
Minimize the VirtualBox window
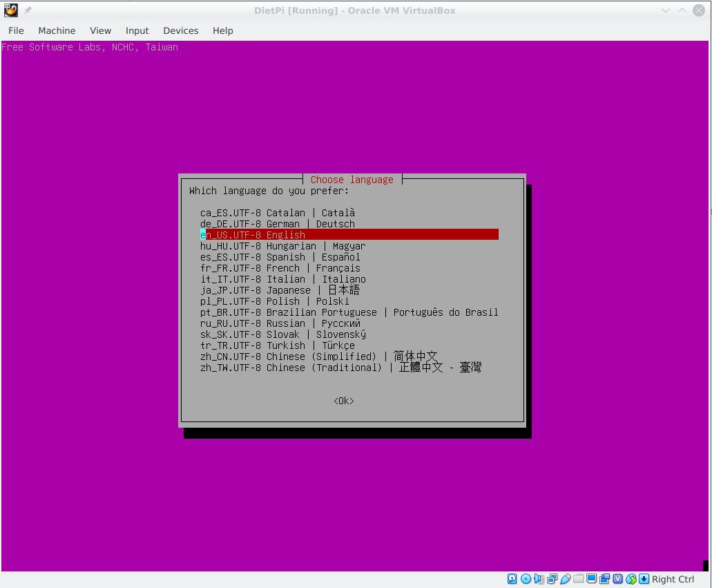click(x=665, y=10)
